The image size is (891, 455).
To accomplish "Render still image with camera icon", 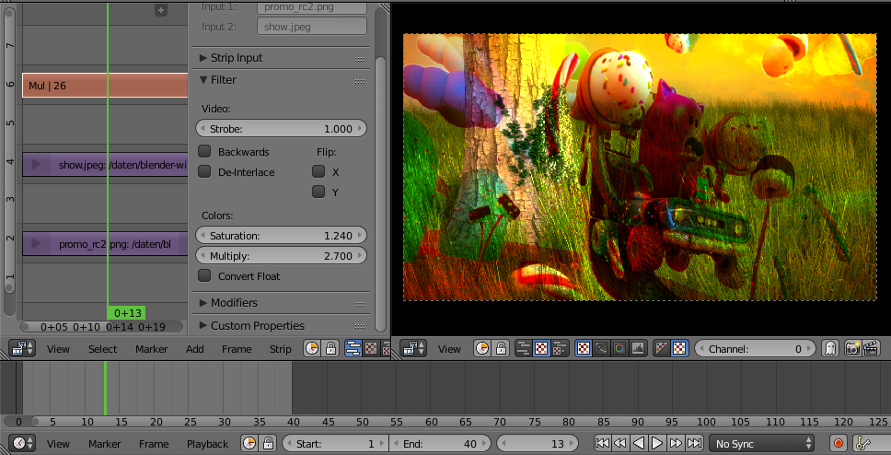I will click(x=852, y=349).
